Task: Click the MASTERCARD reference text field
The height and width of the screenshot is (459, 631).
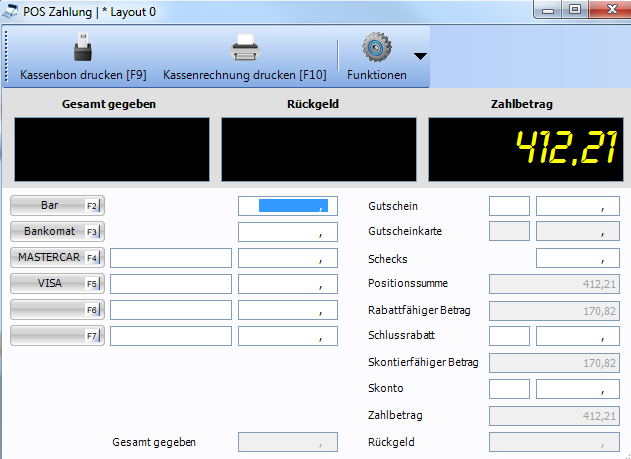Action: click(x=170, y=258)
